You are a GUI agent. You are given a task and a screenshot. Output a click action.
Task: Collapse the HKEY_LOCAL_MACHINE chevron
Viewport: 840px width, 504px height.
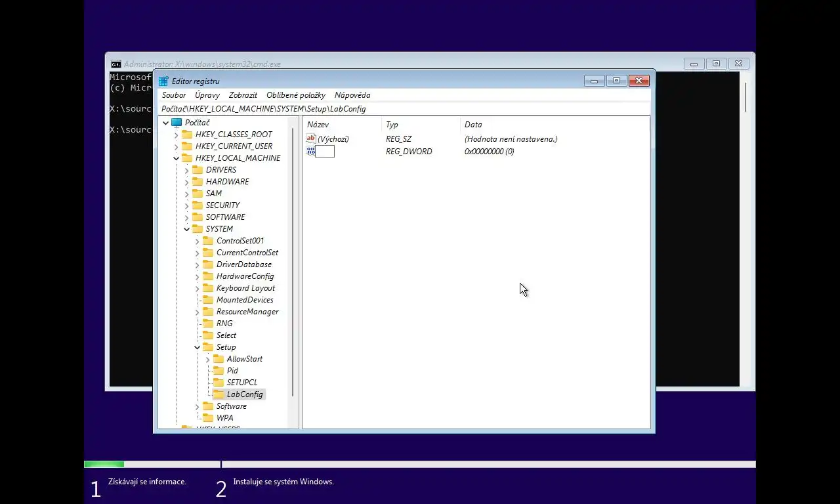point(176,158)
